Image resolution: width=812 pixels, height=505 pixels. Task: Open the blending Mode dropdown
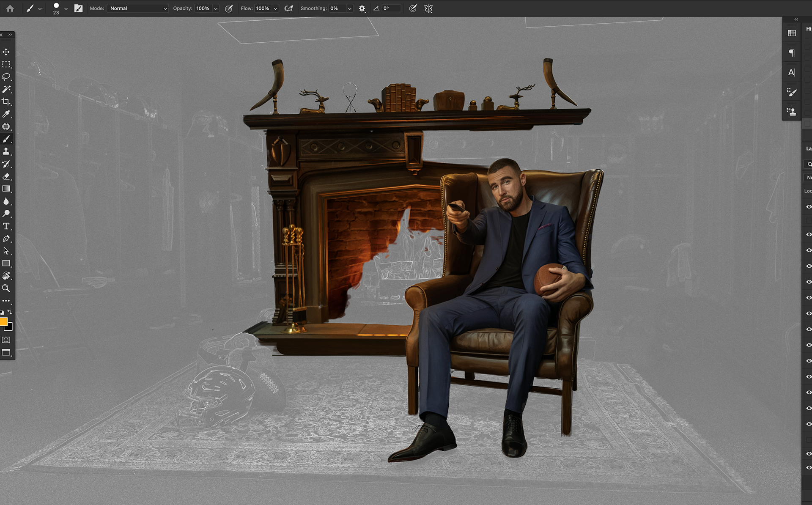click(137, 8)
